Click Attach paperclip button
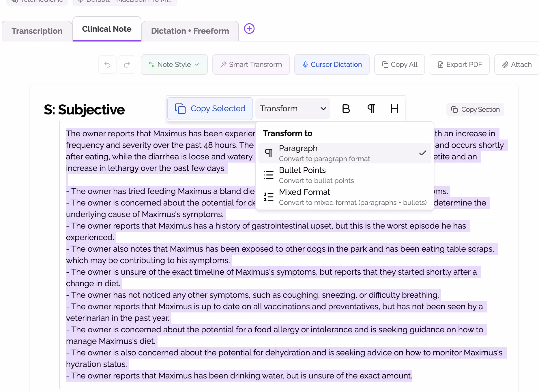Screen dimensions: 539x392 coord(517,65)
